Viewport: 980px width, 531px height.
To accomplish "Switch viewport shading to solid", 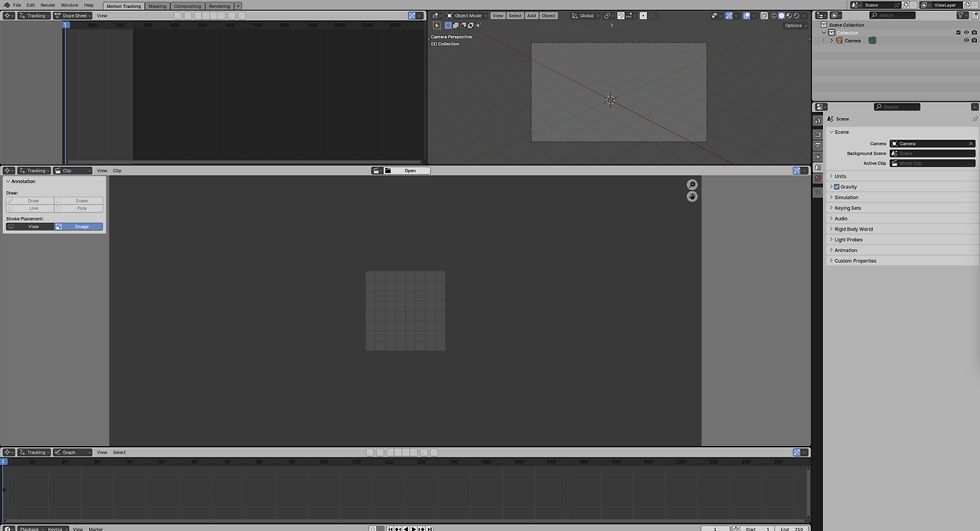I will click(x=782, y=15).
